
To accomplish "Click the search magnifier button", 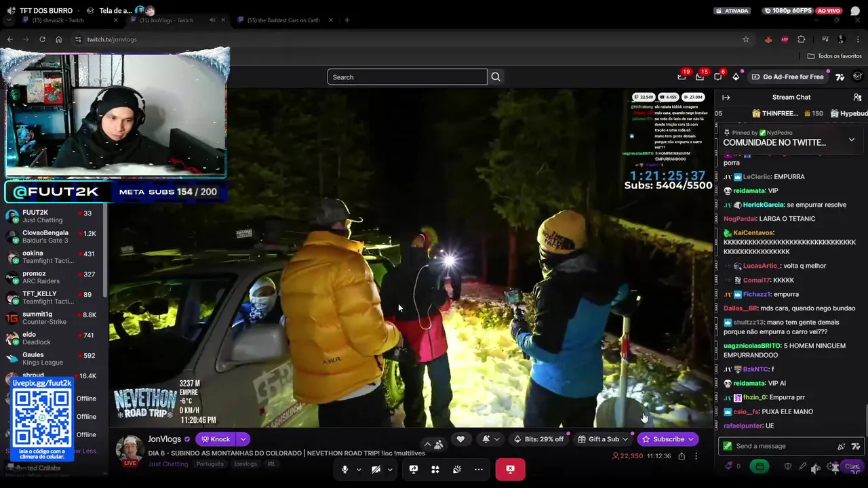I will coord(496,77).
